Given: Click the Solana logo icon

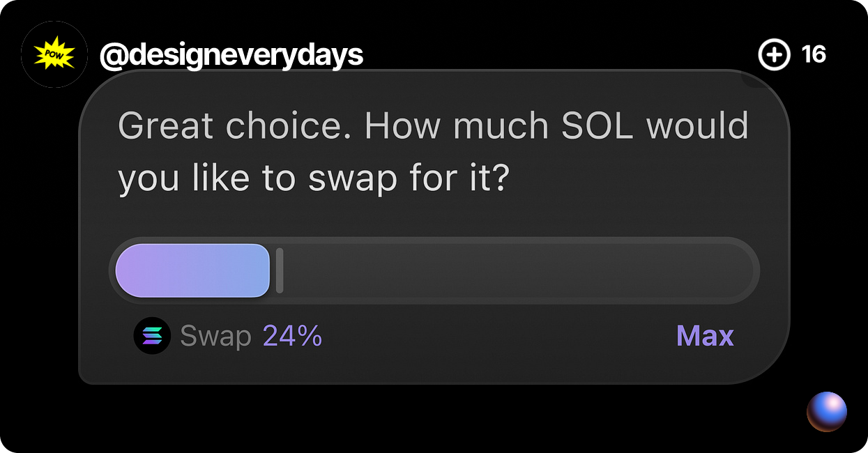Looking at the screenshot, I should [x=152, y=336].
